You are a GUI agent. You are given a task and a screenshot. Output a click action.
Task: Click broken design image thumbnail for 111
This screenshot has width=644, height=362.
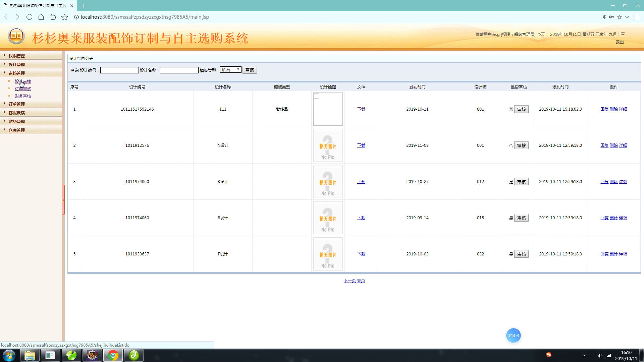point(328,109)
